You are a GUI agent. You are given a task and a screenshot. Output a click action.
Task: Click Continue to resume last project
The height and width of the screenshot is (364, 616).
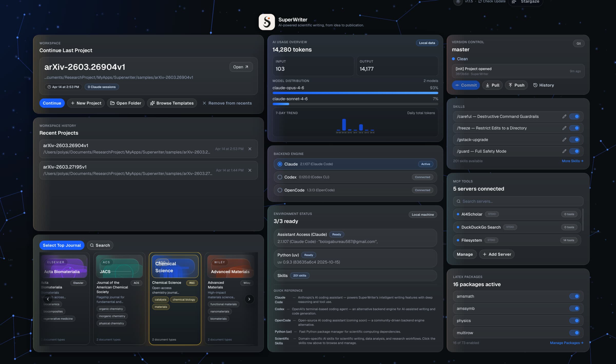pyautogui.click(x=52, y=103)
